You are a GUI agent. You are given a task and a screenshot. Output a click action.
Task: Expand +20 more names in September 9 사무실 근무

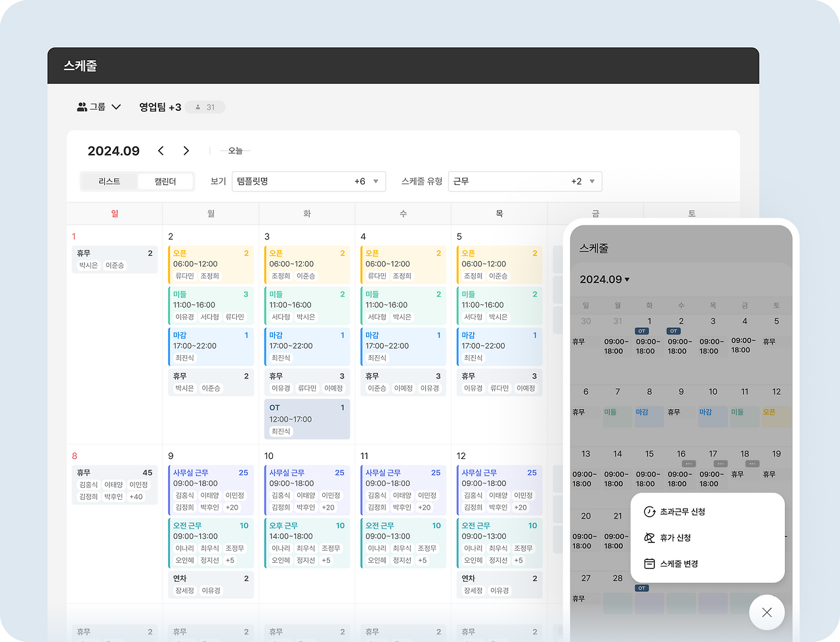232,508
